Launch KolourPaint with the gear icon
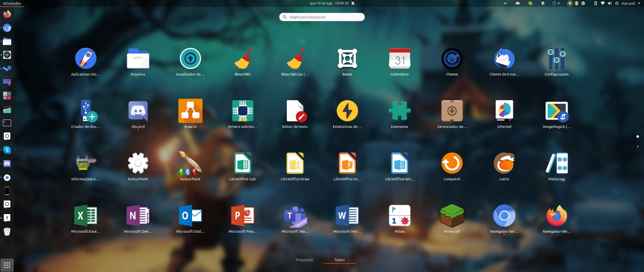Screen dimensions: 644x272 coord(138,163)
